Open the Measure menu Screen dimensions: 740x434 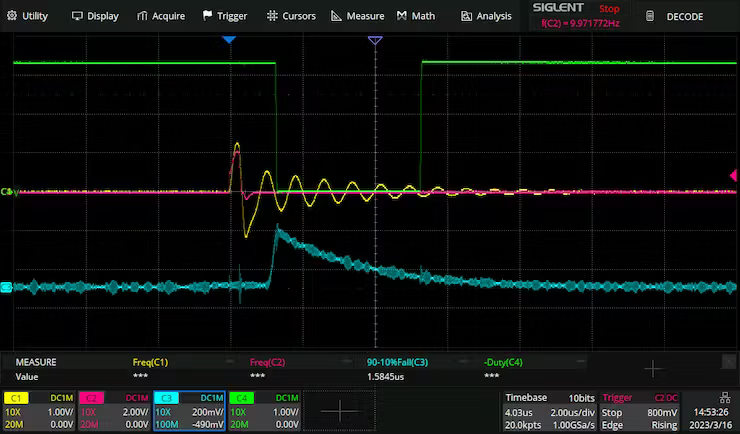[357, 16]
